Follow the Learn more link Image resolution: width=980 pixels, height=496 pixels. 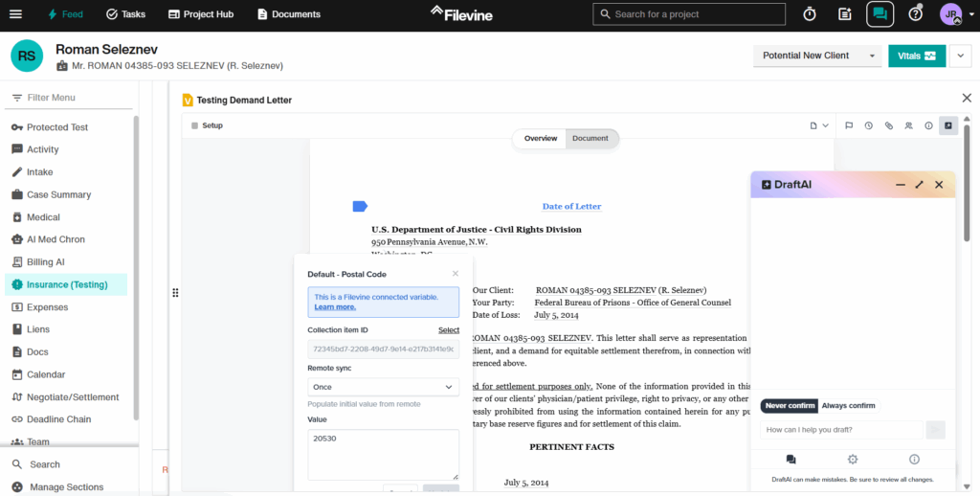coord(335,307)
